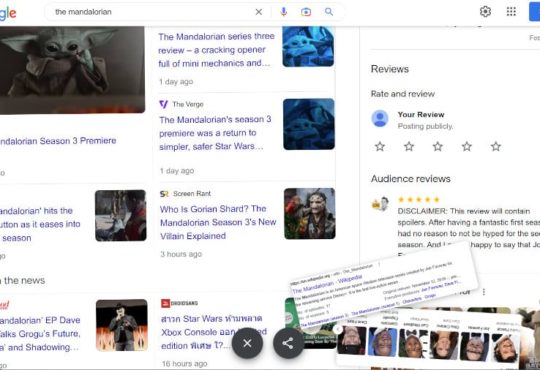
Task: Rate five stars in Your Review
Action: pos(496,146)
